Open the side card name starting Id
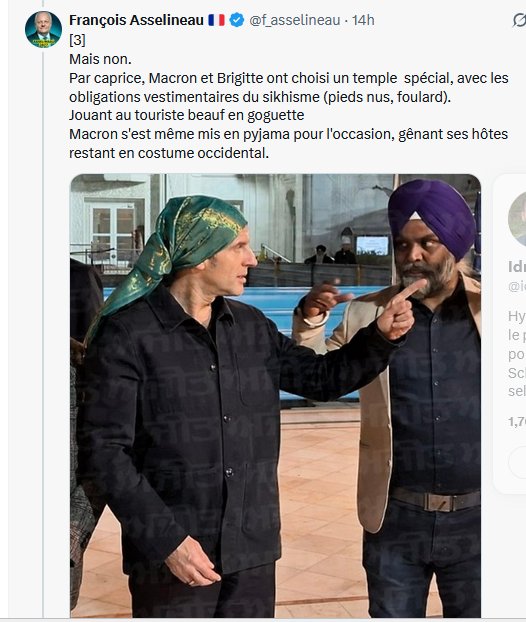Viewport: 526px width, 622px height. [x=517, y=267]
